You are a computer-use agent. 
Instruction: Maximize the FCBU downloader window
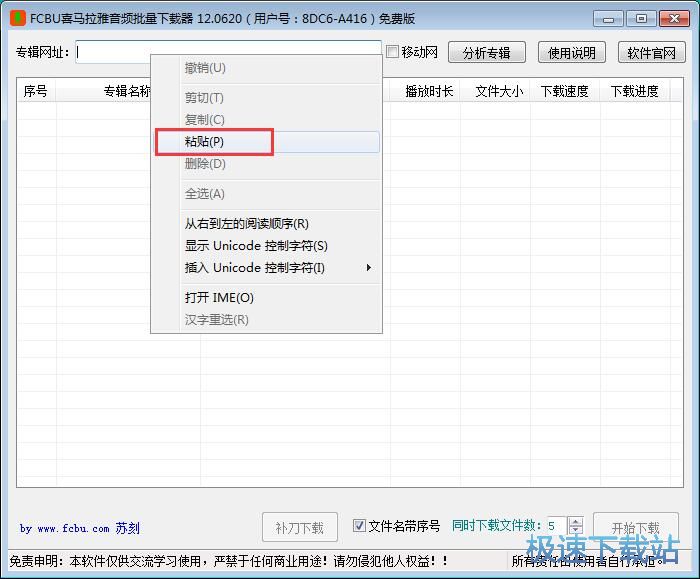pos(641,19)
